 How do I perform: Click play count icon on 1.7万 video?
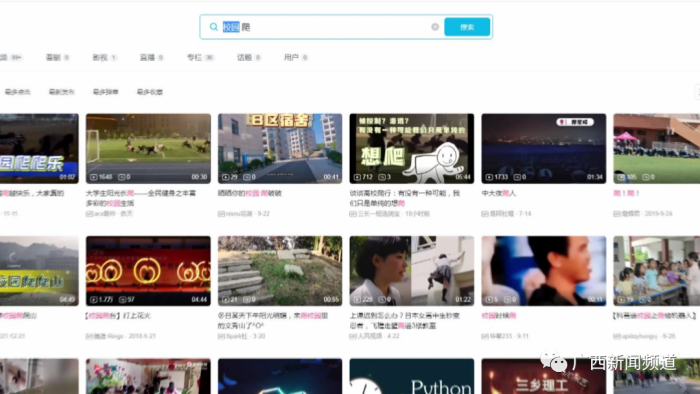[93, 299]
